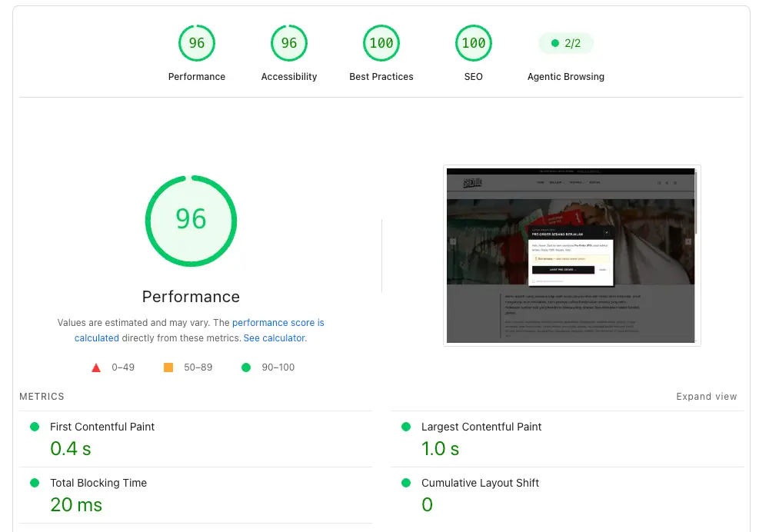Click the 'Best Practices' category label

click(x=381, y=76)
